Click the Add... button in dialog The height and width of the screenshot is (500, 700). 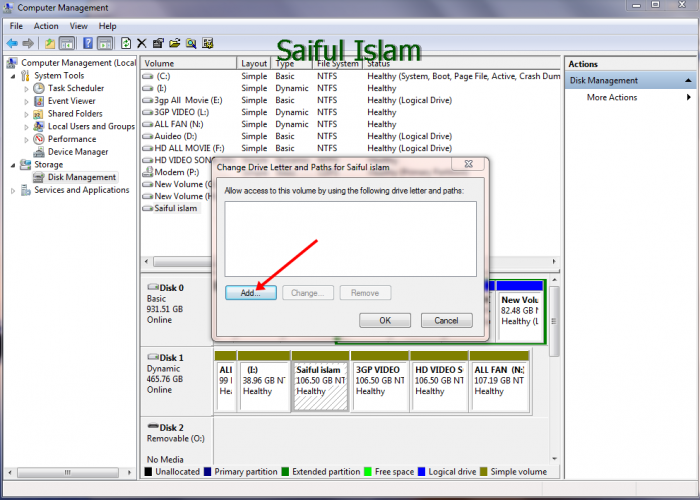(250, 293)
